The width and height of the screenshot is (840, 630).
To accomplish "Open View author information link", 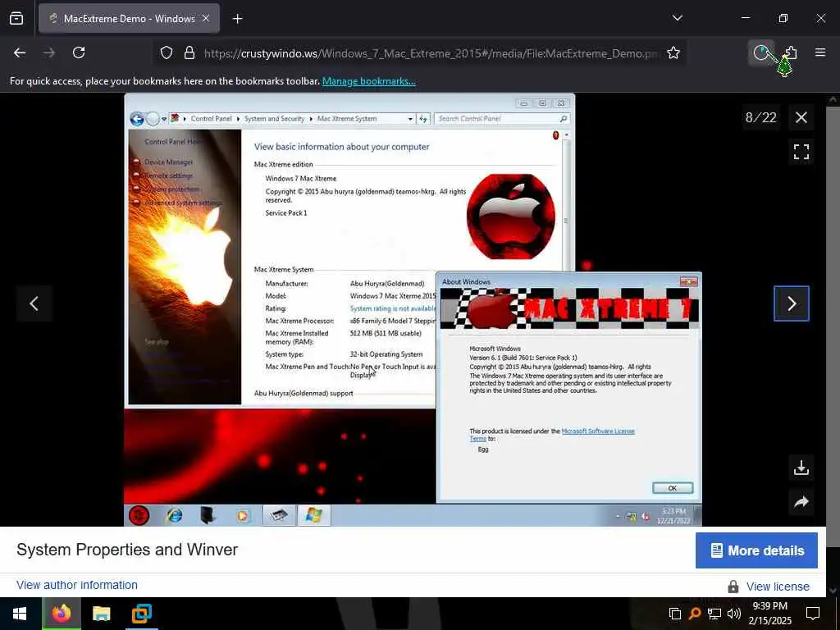I will click(x=77, y=585).
